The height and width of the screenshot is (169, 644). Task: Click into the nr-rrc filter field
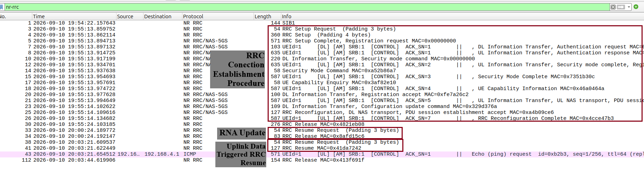(x=307, y=7)
